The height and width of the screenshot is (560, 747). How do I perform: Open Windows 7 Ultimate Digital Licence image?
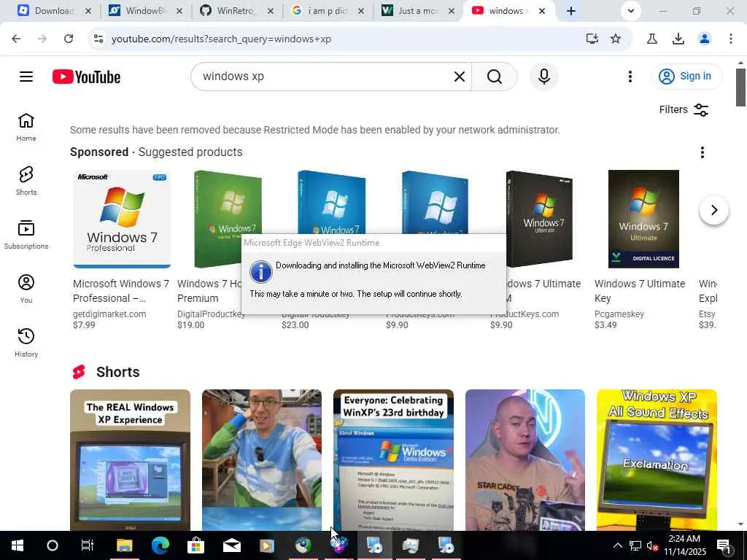pos(643,219)
